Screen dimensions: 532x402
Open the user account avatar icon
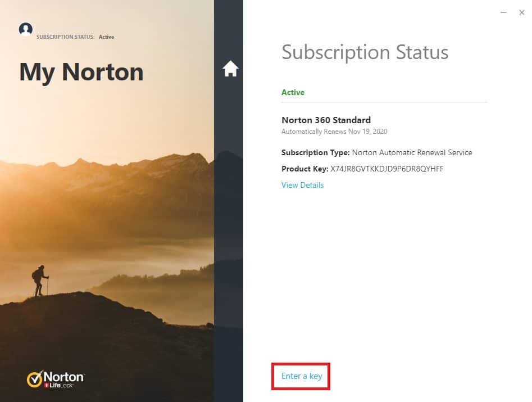point(26,29)
